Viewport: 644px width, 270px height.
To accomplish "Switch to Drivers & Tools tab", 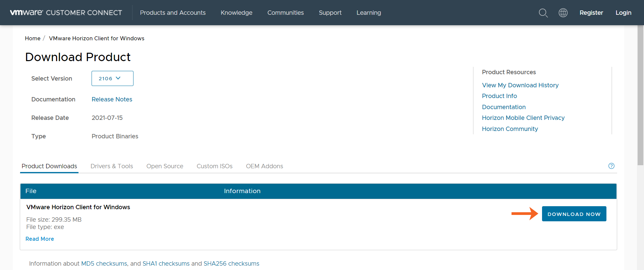I will [112, 166].
